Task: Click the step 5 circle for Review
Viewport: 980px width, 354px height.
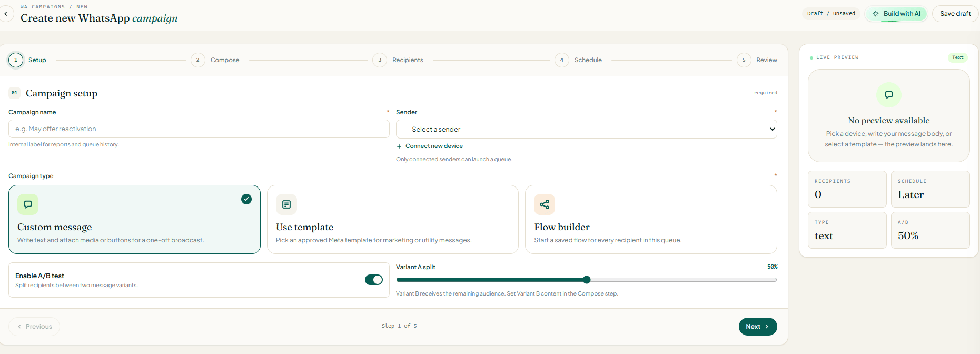Action: 744,60
